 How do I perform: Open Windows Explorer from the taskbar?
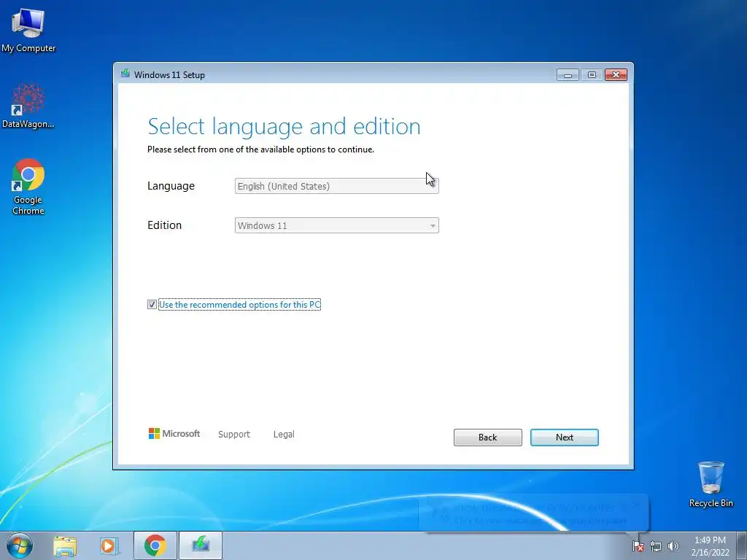65,546
